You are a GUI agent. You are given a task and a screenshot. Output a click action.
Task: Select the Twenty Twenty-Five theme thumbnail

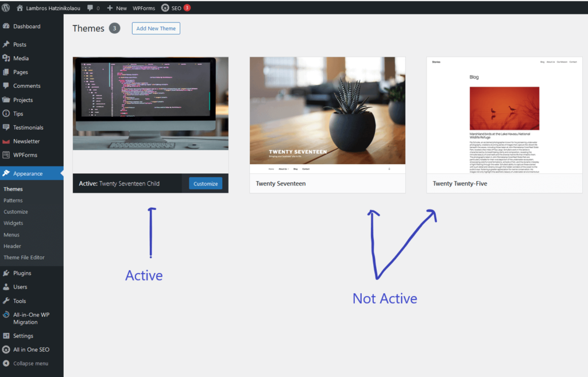504,115
